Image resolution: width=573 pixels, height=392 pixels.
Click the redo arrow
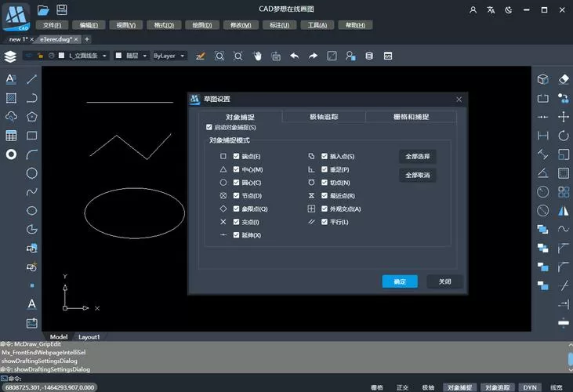coord(313,56)
